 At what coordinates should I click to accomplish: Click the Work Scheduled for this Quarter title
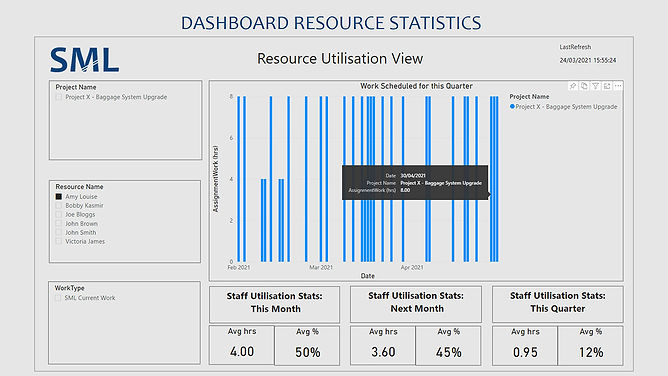[416, 86]
